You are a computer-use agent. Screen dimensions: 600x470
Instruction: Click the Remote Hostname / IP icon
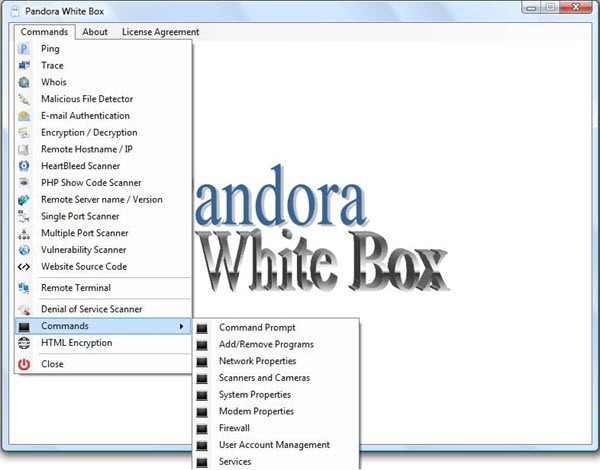click(24, 149)
